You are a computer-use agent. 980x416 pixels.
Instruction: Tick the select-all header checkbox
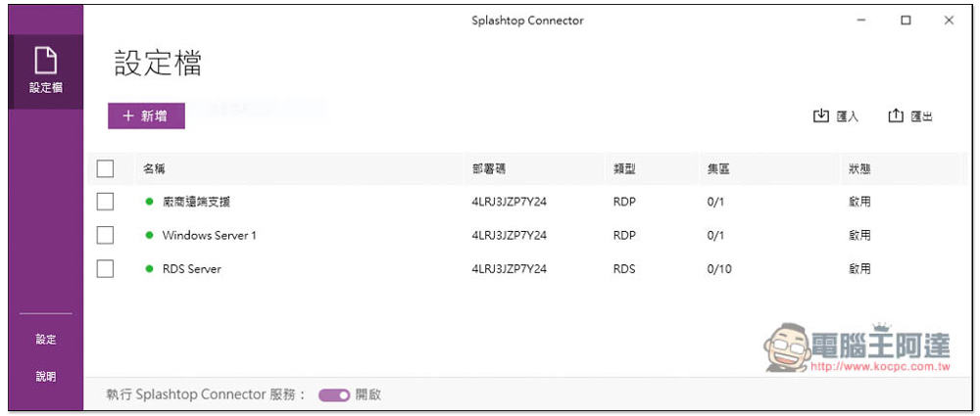coord(106,168)
